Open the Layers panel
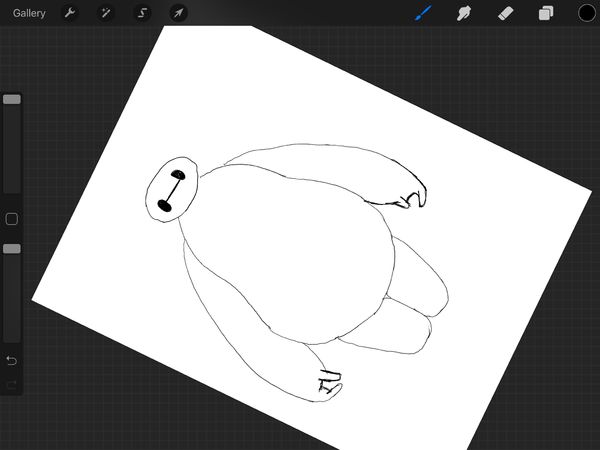 coord(546,13)
